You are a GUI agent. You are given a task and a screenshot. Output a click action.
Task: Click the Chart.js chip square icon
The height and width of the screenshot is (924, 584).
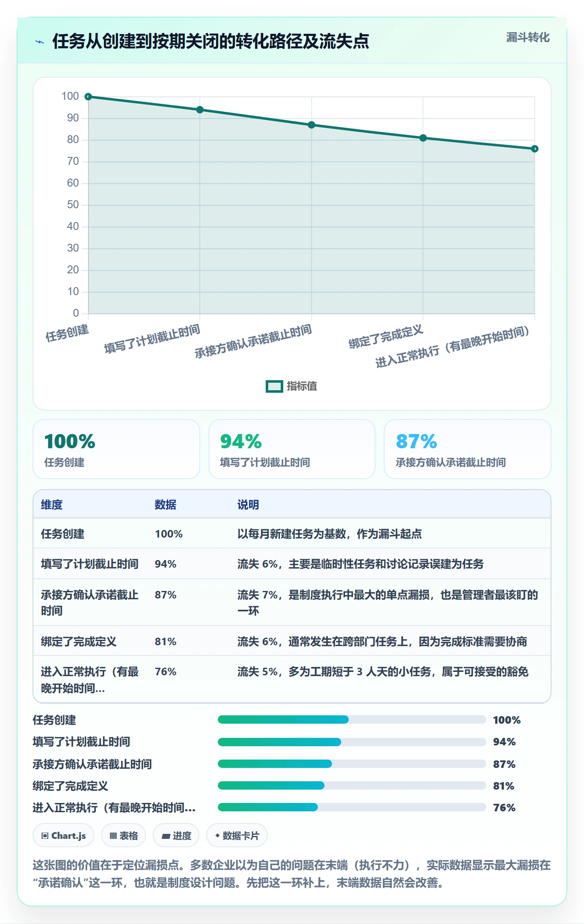coord(45,836)
